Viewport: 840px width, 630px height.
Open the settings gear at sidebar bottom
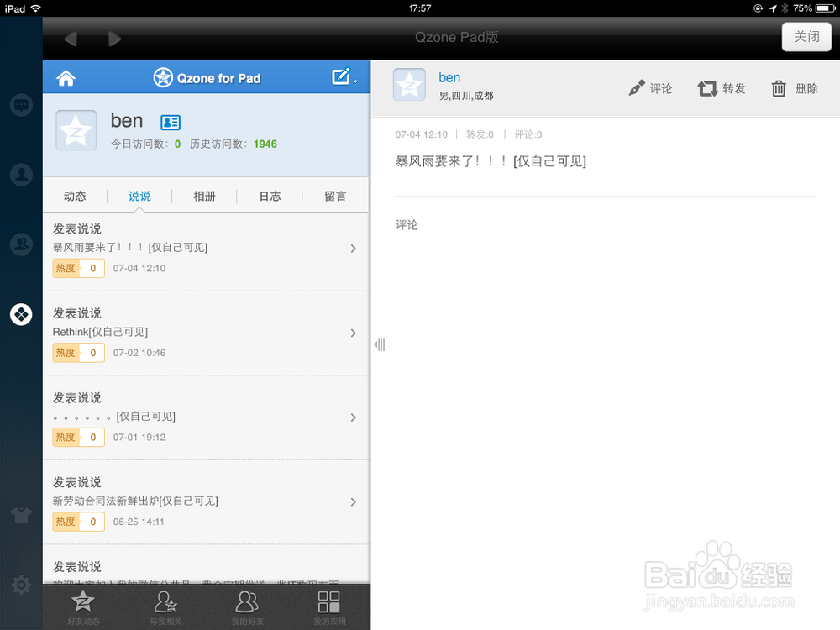(21, 585)
